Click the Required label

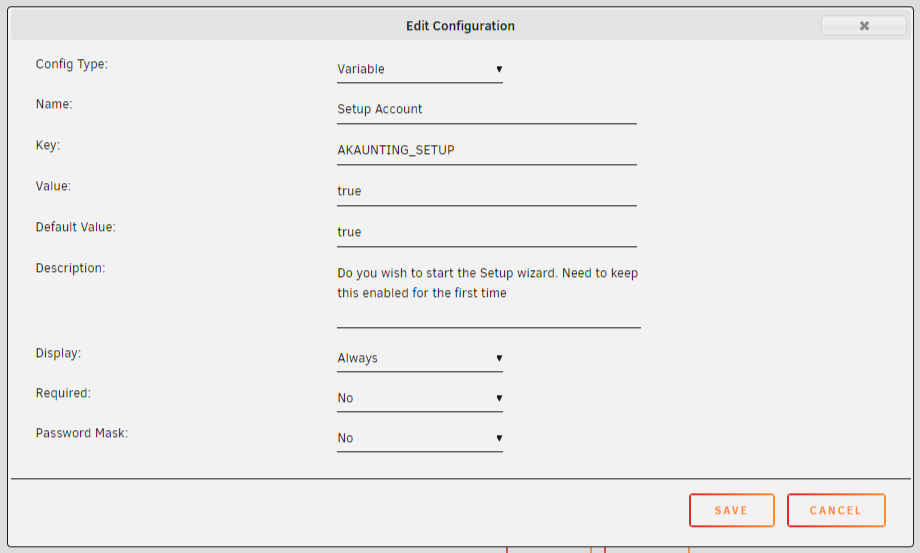coord(63,393)
